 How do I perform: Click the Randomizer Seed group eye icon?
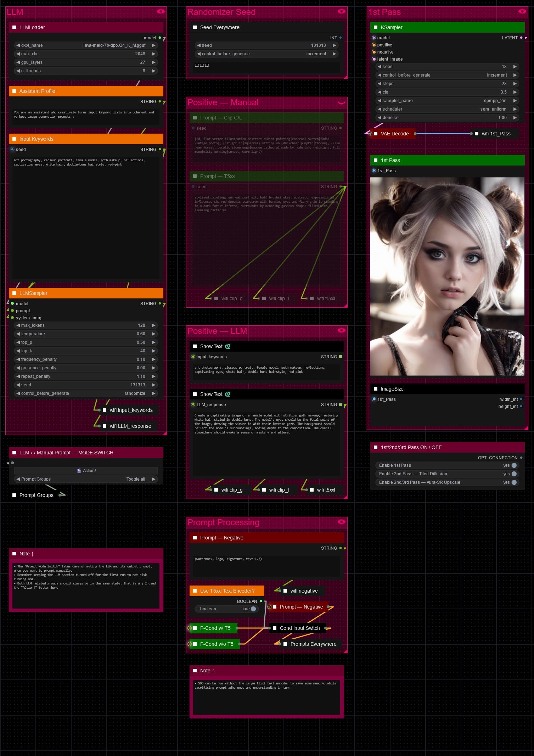(342, 11)
